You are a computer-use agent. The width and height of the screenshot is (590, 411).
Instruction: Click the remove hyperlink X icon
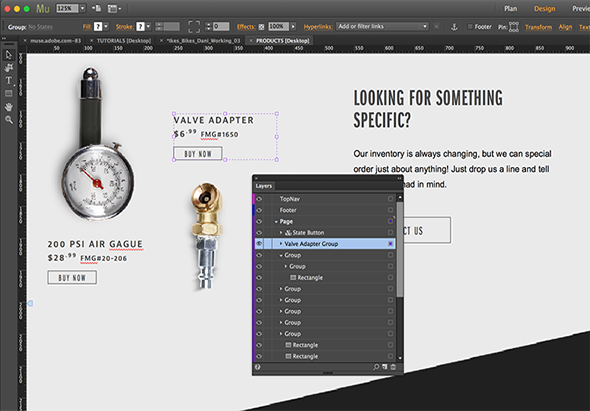click(x=436, y=26)
